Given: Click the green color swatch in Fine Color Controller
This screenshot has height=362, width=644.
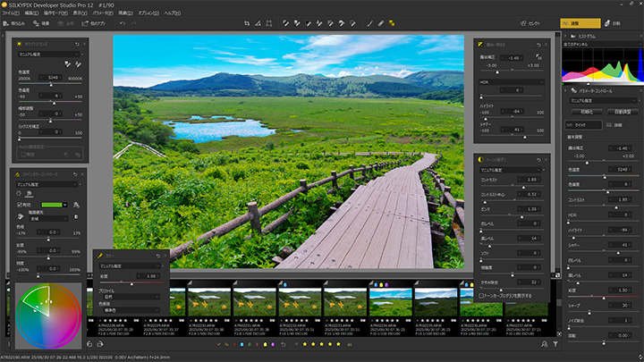Looking at the screenshot, I should point(50,204).
